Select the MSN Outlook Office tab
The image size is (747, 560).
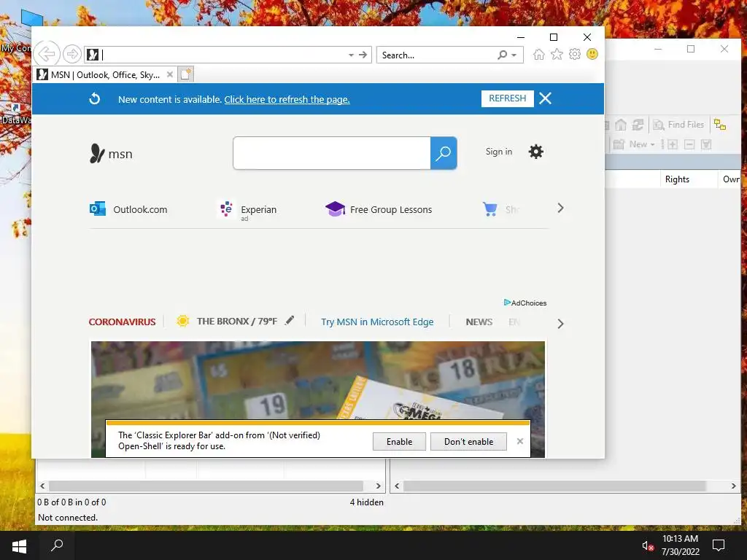(105, 75)
